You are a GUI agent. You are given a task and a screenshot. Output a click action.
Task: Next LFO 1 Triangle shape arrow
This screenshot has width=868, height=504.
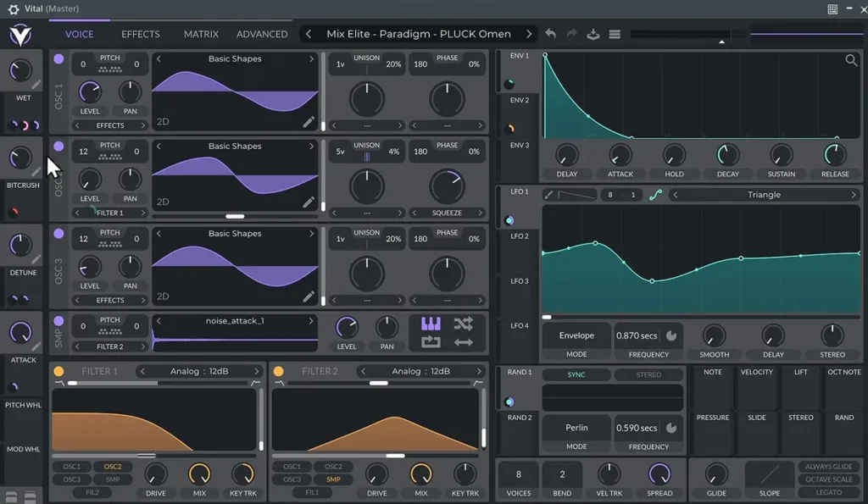[x=854, y=195]
